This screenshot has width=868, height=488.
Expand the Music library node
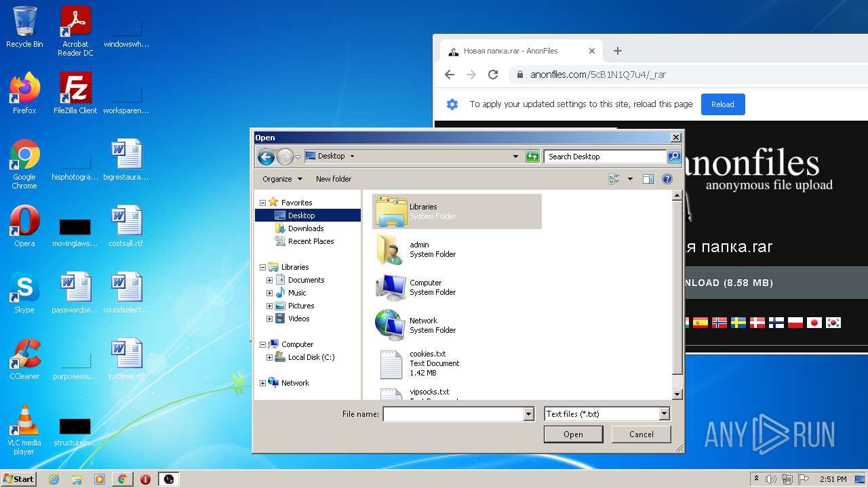point(269,293)
